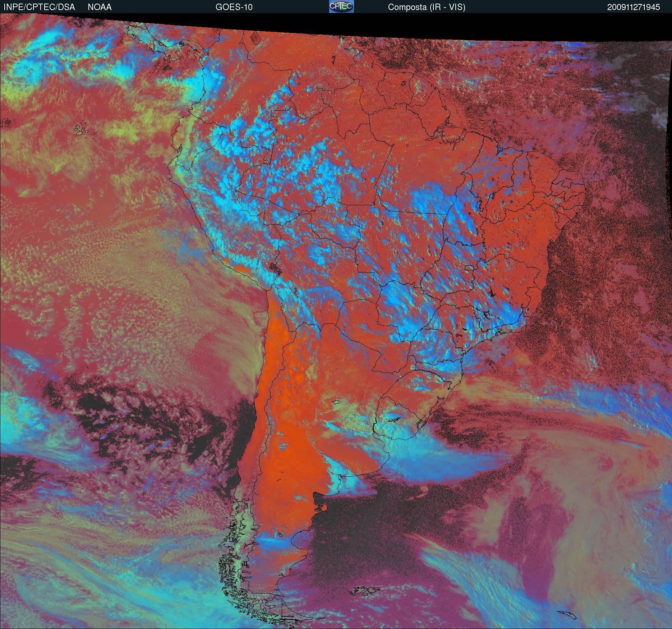This screenshot has height=629, width=672.
Task: Click the timestamp 200911271945
Action: tap(634, 7)
